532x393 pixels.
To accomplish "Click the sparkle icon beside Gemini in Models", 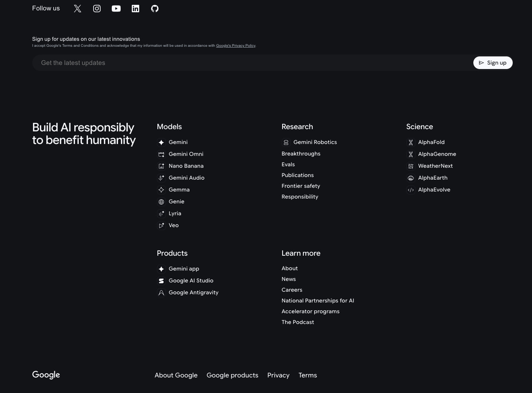I will [161, 143].
